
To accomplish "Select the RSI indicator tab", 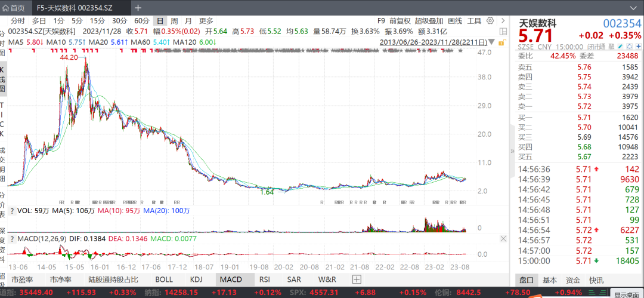I will pyautogui.click(x=265, y=279).
